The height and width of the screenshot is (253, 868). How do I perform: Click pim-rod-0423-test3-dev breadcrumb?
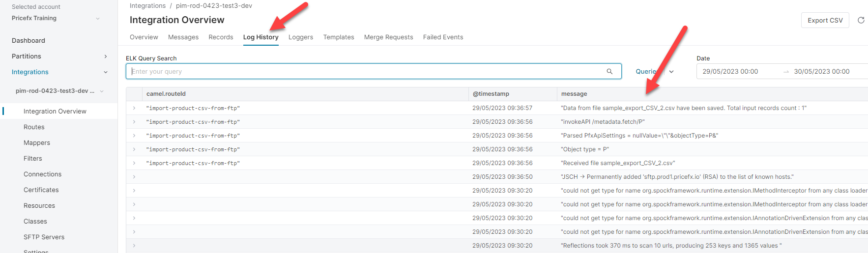(214, 6)
